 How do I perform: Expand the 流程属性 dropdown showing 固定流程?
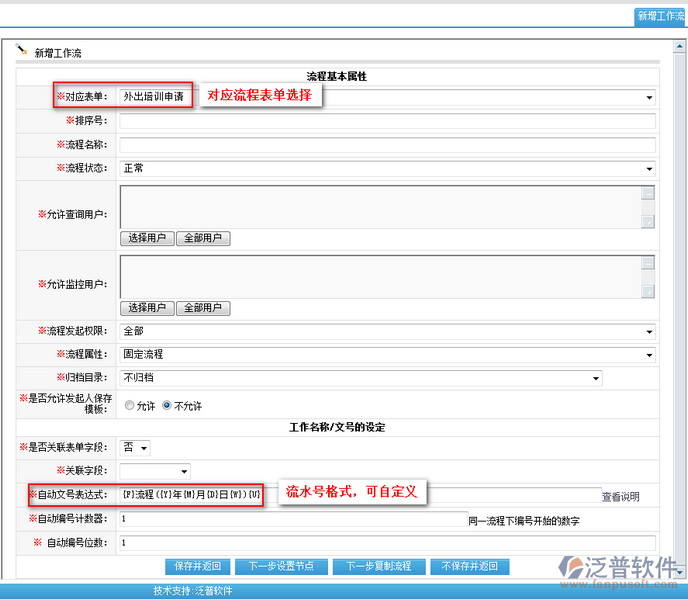click(387, 355)
